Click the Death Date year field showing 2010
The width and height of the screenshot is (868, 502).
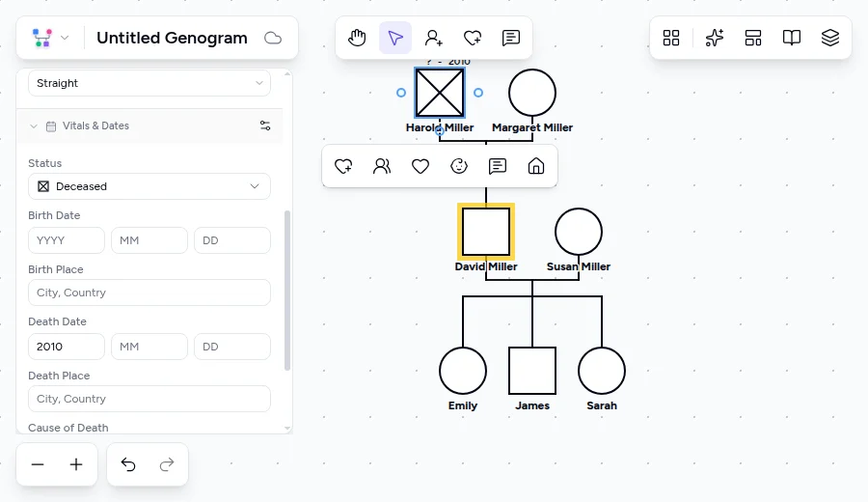(67, 347)
